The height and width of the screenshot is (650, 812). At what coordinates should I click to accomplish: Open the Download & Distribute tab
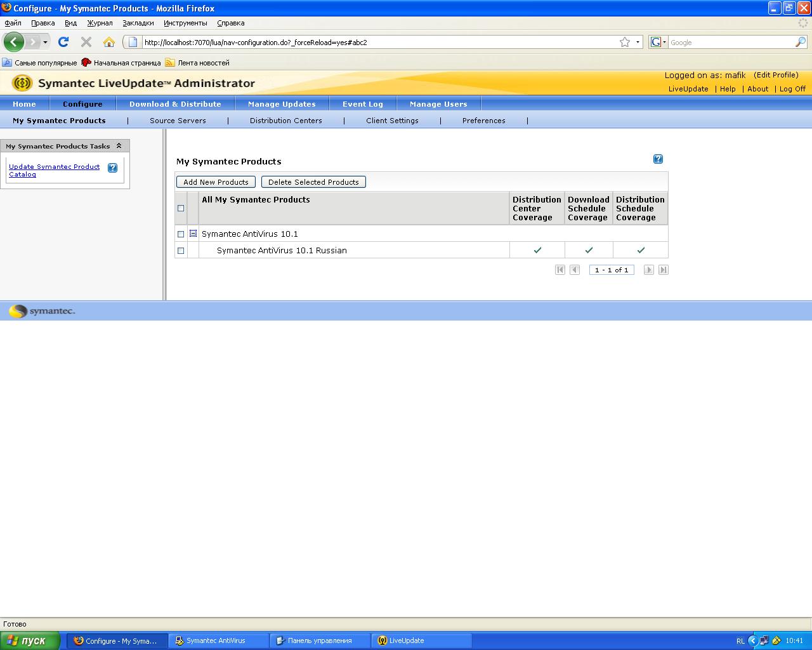[x=175, y=104]
